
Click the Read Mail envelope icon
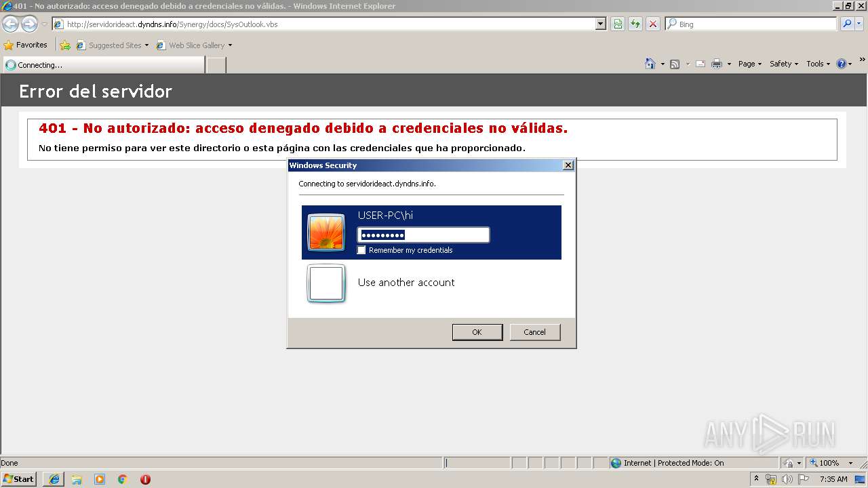pos(701,64)
